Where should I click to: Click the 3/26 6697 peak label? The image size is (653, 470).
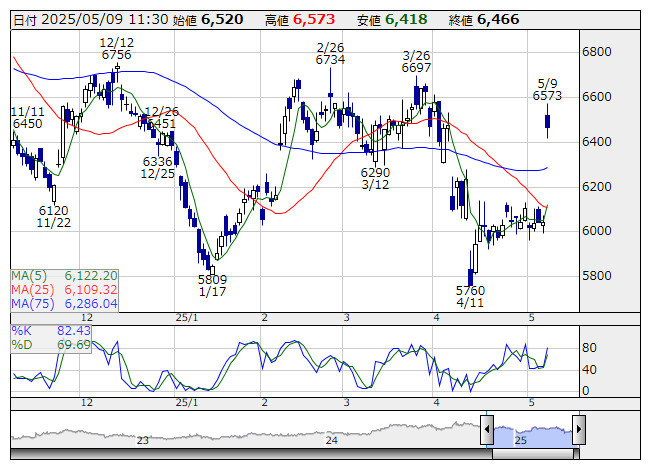point(416,62)
